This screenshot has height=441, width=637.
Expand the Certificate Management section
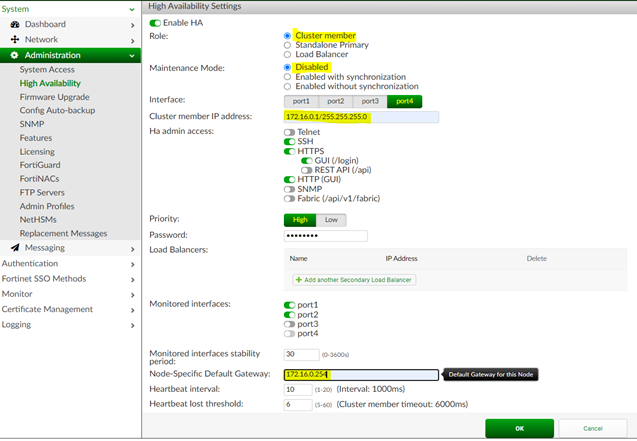pos(134,309)
